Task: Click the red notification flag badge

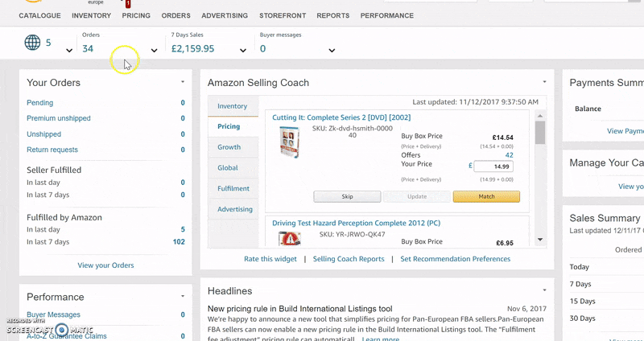Action: click(128, 4)
